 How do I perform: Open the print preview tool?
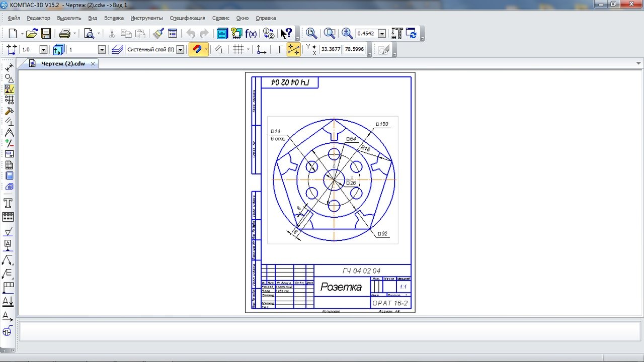tap(90, 34)
